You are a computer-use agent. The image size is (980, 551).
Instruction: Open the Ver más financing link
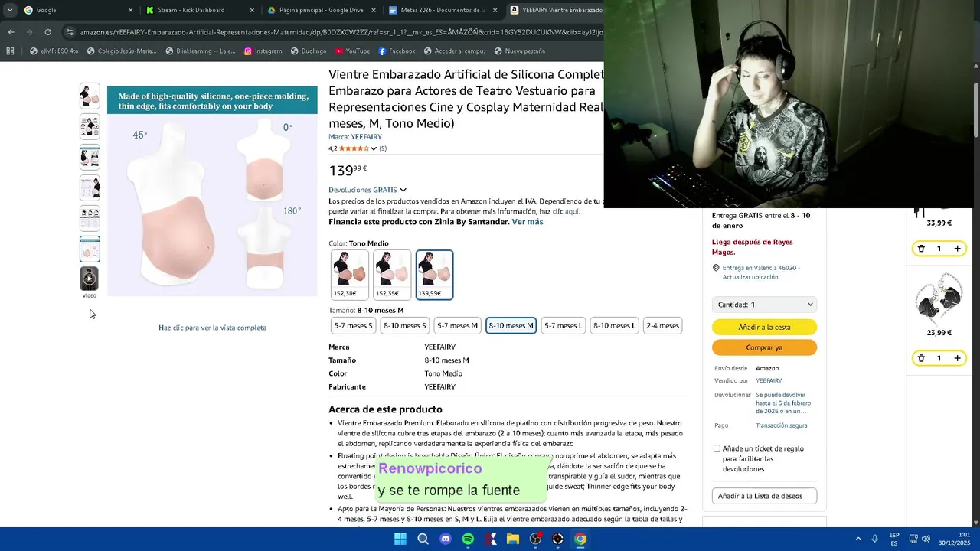tap(528, 222)
